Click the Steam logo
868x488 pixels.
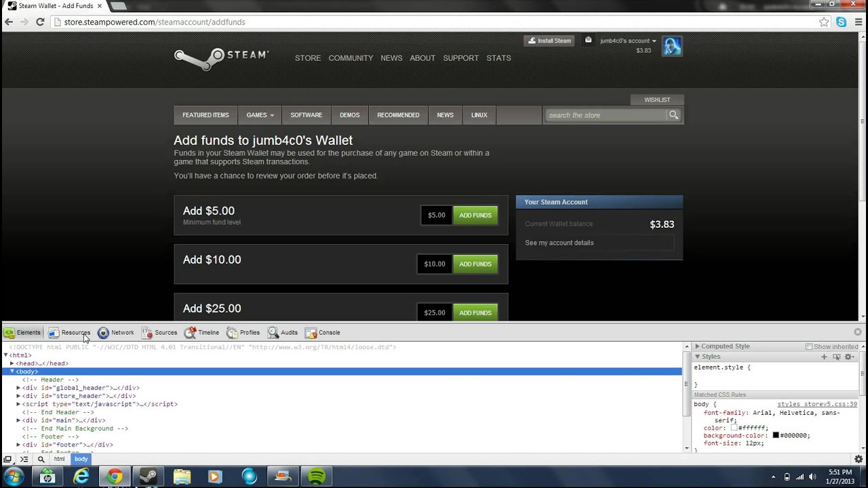(222, 58)
